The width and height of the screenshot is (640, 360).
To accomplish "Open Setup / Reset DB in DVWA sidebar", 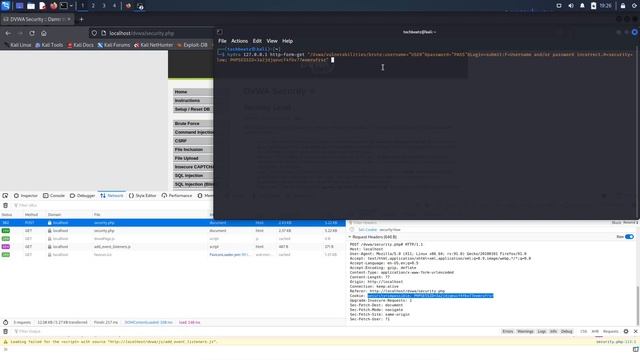I will (193, 109).
